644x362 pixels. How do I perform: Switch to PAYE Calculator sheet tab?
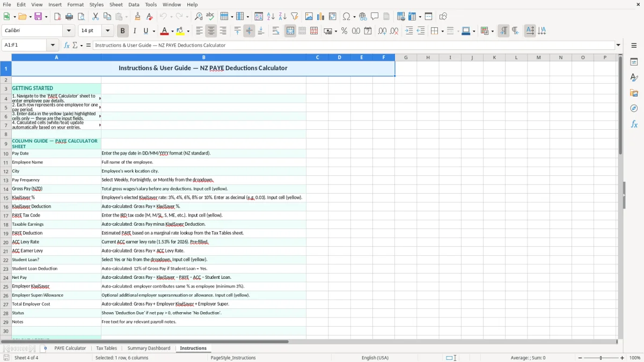click(70, 348)
